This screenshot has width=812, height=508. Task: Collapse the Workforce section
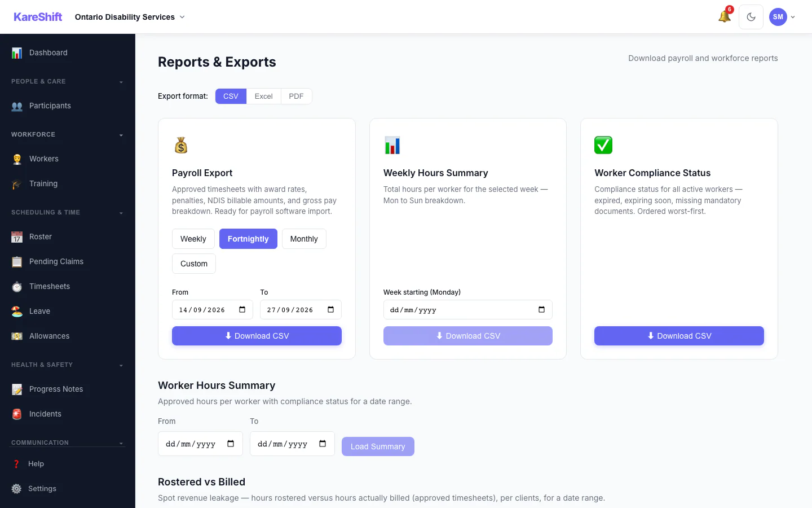tap(68, 134)
